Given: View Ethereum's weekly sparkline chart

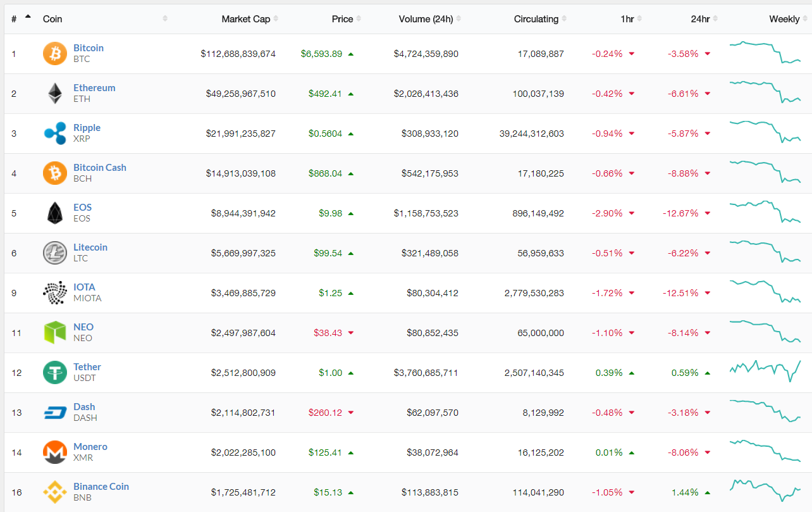Looking at the screenshot, I should tap(765, 92).
